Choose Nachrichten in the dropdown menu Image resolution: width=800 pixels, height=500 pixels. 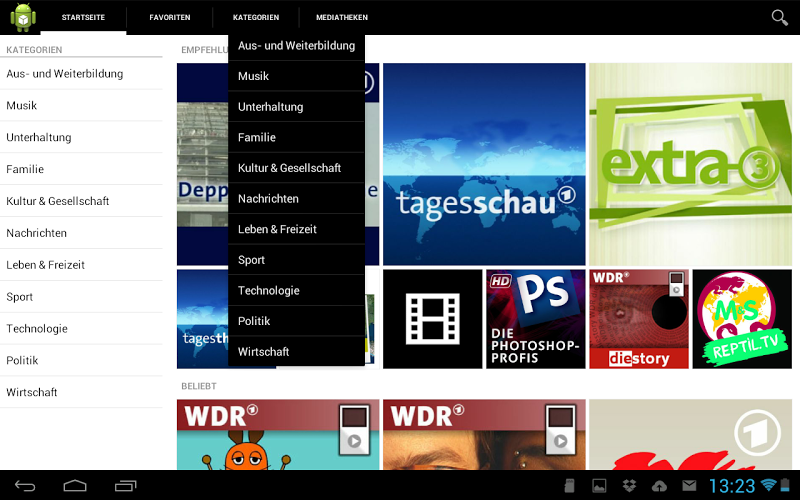click(296, 198)
